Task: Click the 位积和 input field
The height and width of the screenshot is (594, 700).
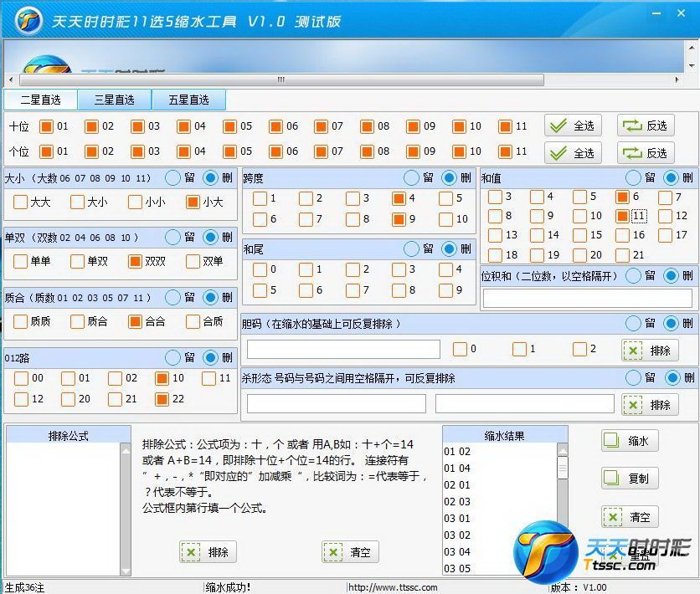Action: 588,299
